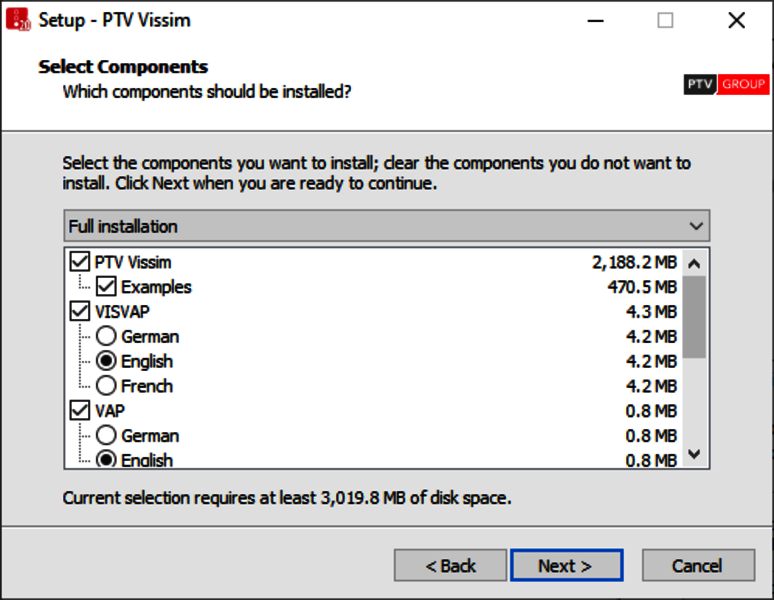The width and height of the screenshot is (774, 600).
Task: Choose French language for VISVAP
Action: [106, 386]
